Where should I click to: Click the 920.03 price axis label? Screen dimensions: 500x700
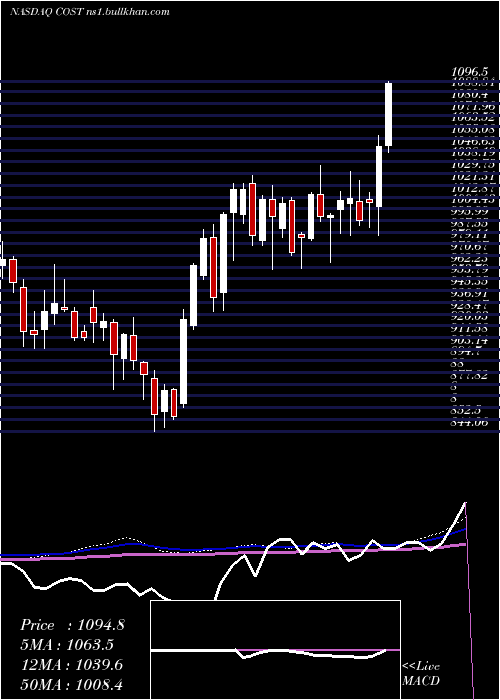pos(472,317)
